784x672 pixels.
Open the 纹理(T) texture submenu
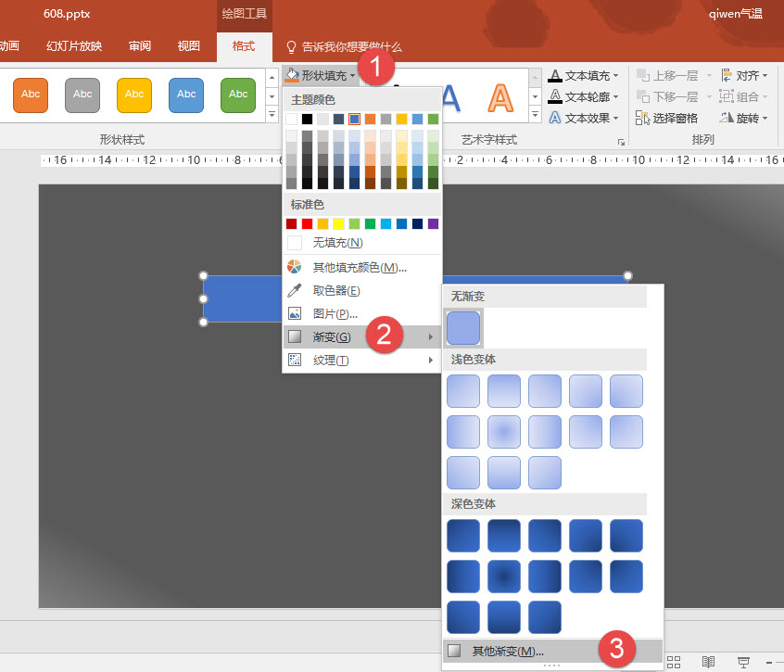coord(362,360)
